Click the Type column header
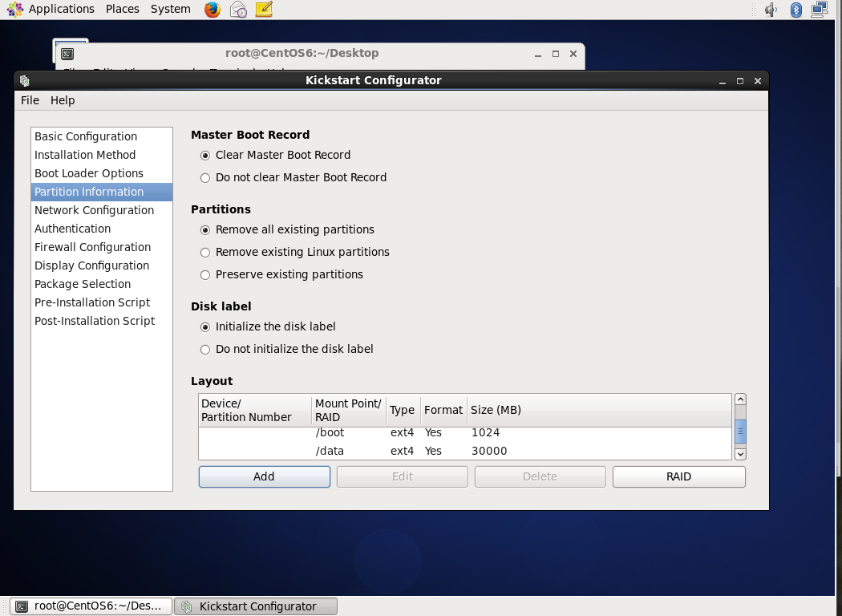Screen dimensions: 842x616 pos(403,411)
